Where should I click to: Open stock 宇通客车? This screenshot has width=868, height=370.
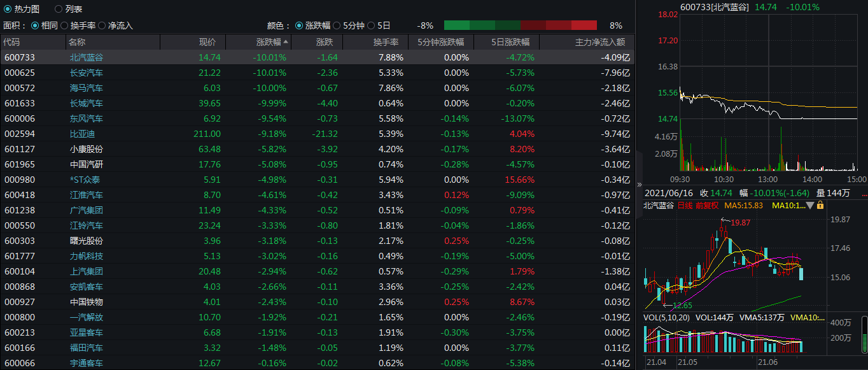pyautogui.click(x=87, y=363)
